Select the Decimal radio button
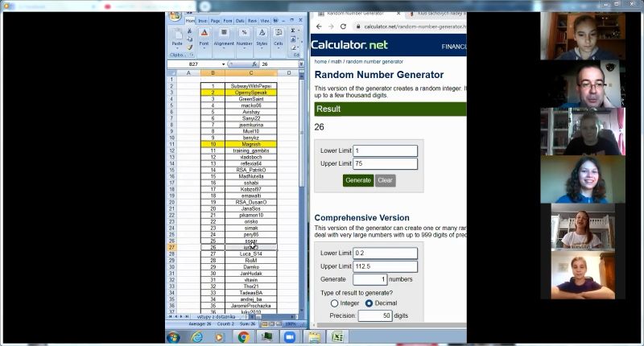Image resolution: width=644 pixels, height=346 pixels. [x=369, y=303]
